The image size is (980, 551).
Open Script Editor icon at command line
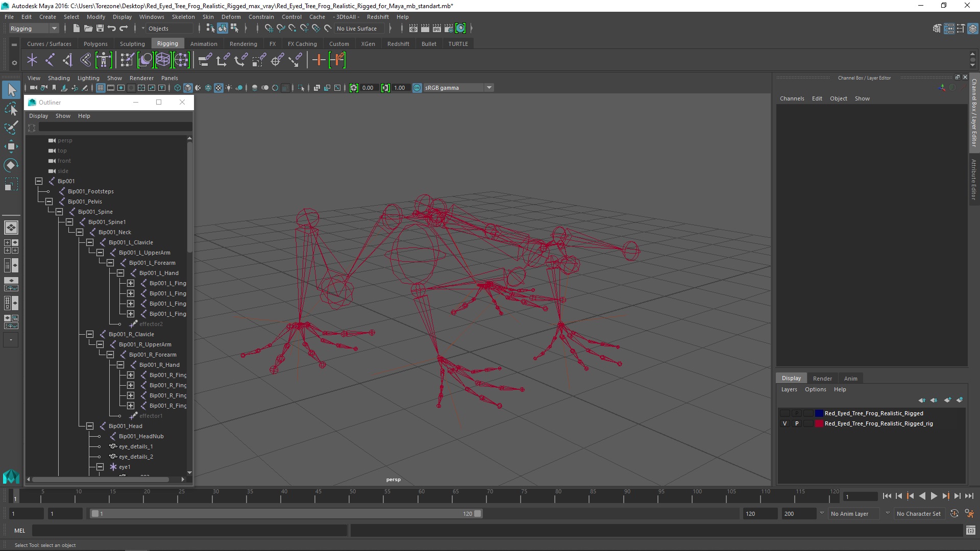(970, 531)
